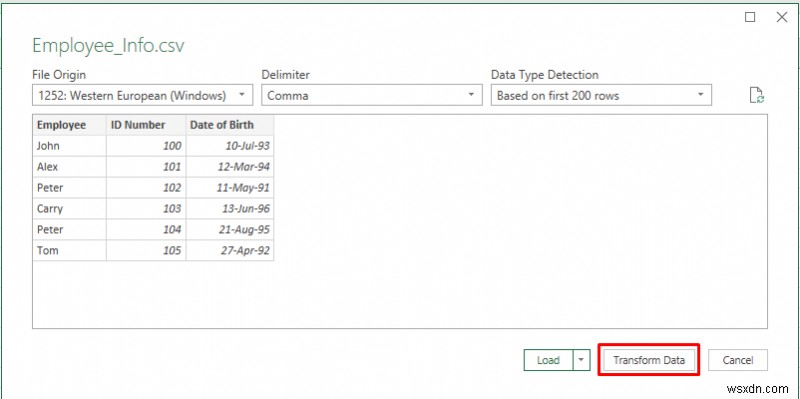Click the date cell 21-Aug-95
800x399 pixels.
coord(230,230)
